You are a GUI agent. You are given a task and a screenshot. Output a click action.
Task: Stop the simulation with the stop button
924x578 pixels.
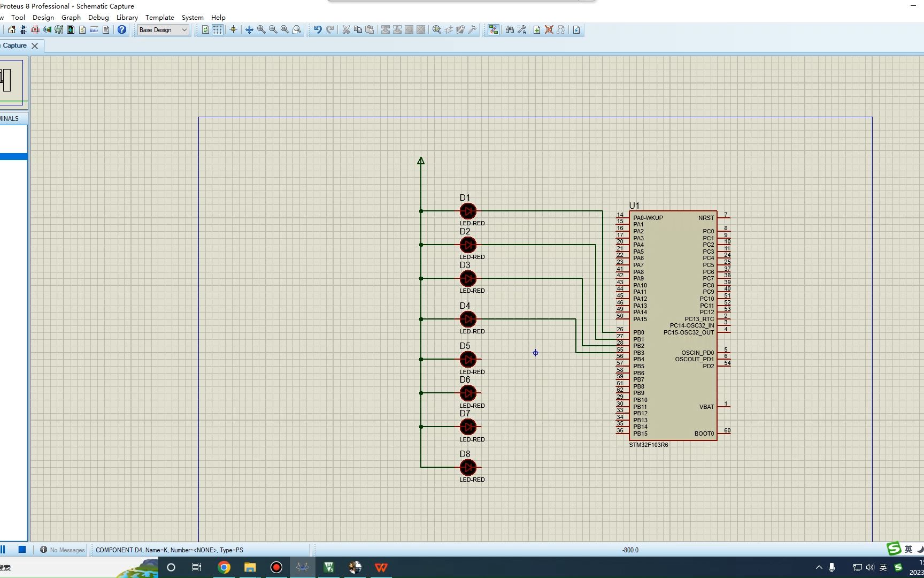[x=22, y=550]
